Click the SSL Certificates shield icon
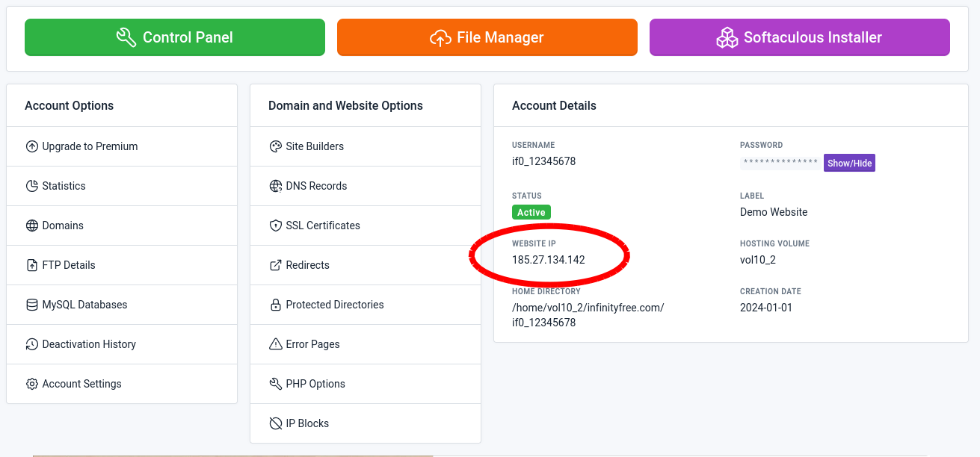This screenshot has height=457, width=980. coord(275,226)
